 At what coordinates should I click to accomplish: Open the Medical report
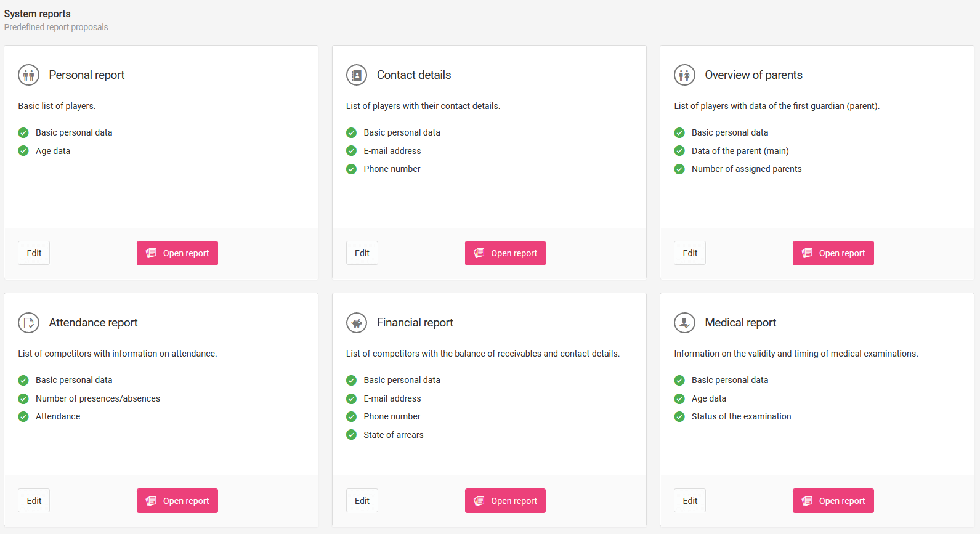[x=833, y=501]
